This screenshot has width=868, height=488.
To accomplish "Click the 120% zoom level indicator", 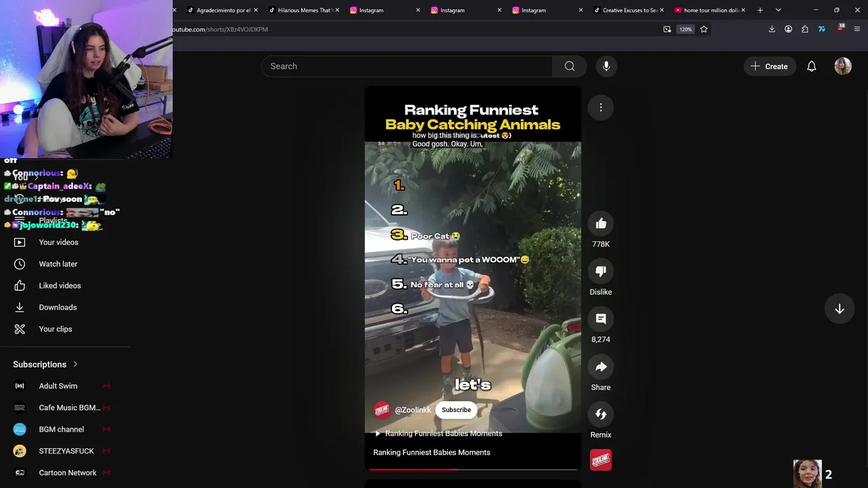I will (686, 29).
